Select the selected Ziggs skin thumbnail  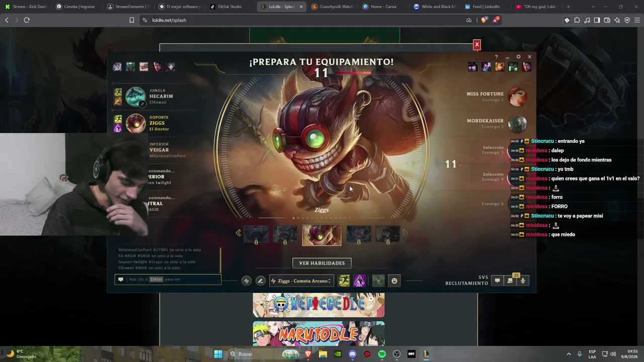click(x=321, y=235)
